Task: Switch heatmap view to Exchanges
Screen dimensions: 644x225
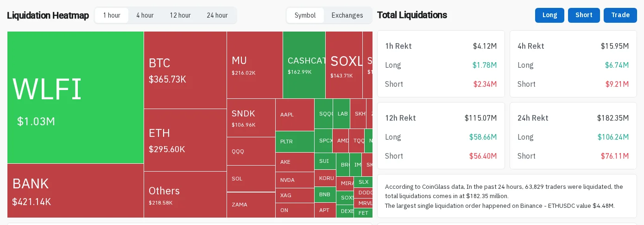Action: click(347, 15)
